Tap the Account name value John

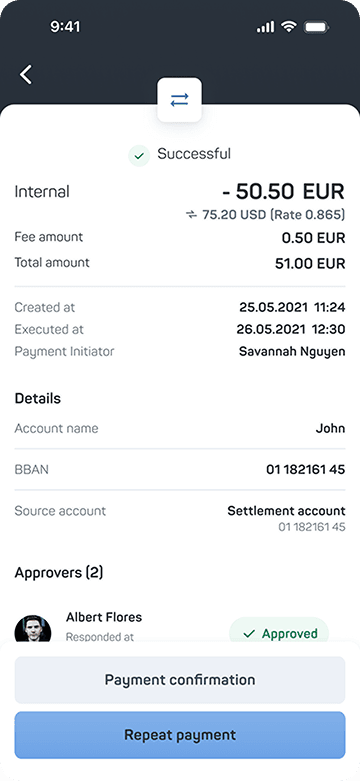click(x=330, y=428)
